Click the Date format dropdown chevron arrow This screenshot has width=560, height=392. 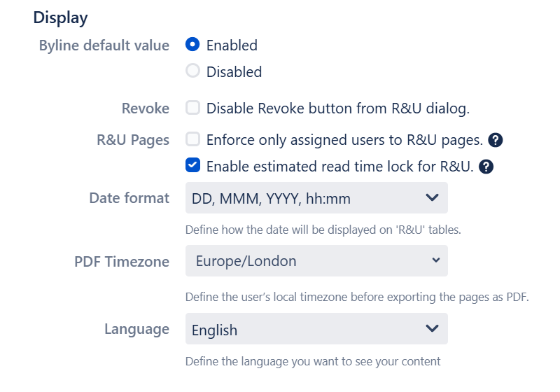(x=432, y=198)
